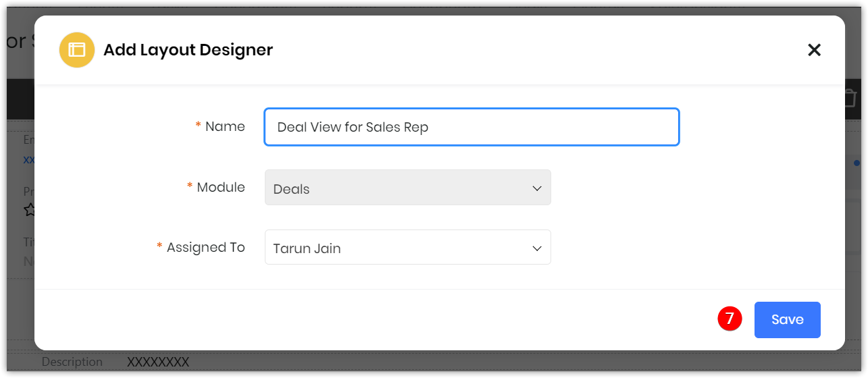This screenshot has width=868, height=378.
Task: Click the Assigned To chevron arrow
Action: point(537,248)
